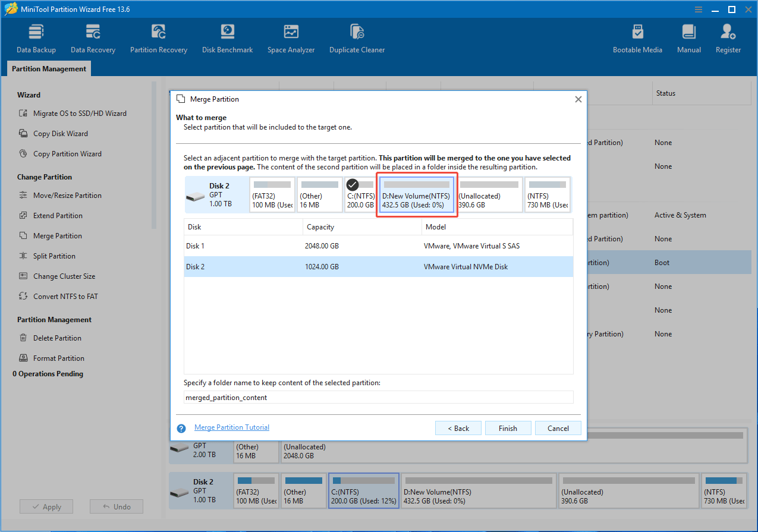Switch to Partition Management tab
Image resolution: width=758 pixels, height=532 pixels.
coord(49,69)
